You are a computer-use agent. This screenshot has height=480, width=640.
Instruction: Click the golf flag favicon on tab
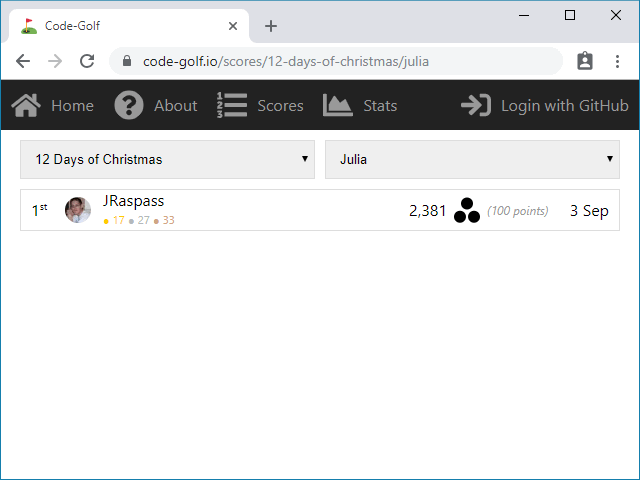[x=29, y=26]
